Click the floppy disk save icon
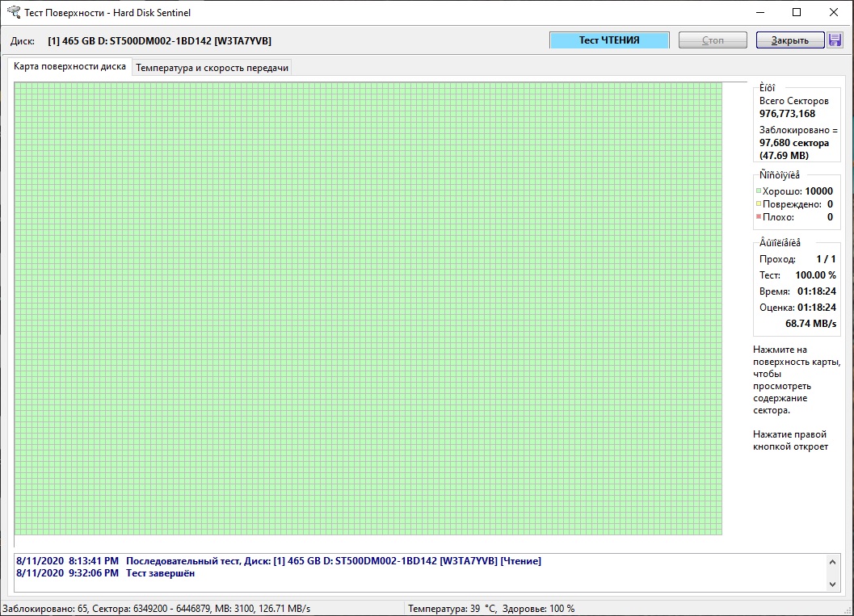This screenshot has width=854, height=616. [x=835, y=40]
